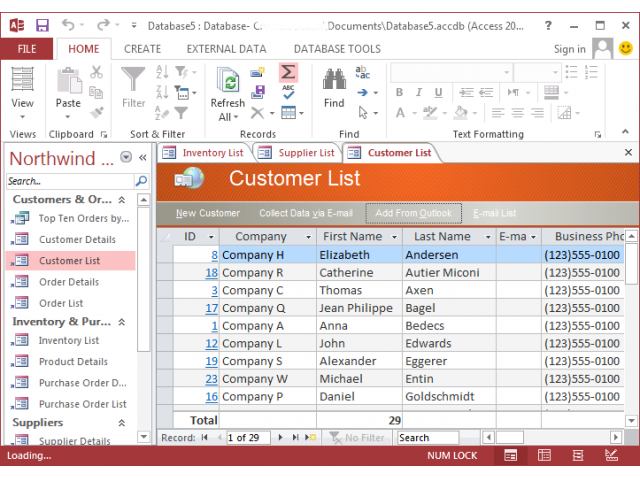The width and height of the screenshot is (640, 479).
Task: Switch to the Supplier List tab
Action: click(x=297, y=153)
